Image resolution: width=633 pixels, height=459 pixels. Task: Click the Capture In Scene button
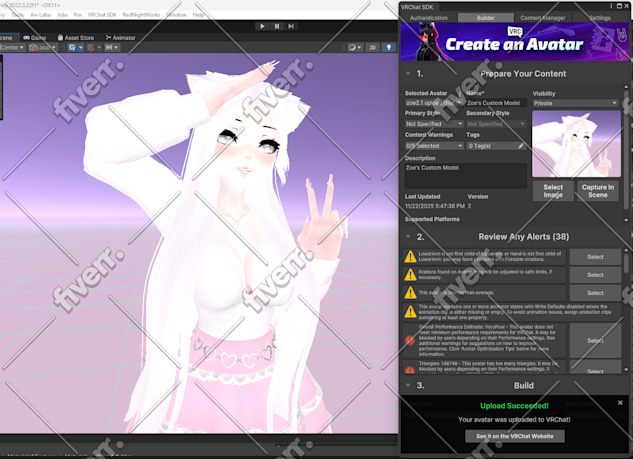pyautogui.click(x=598, y=191)
